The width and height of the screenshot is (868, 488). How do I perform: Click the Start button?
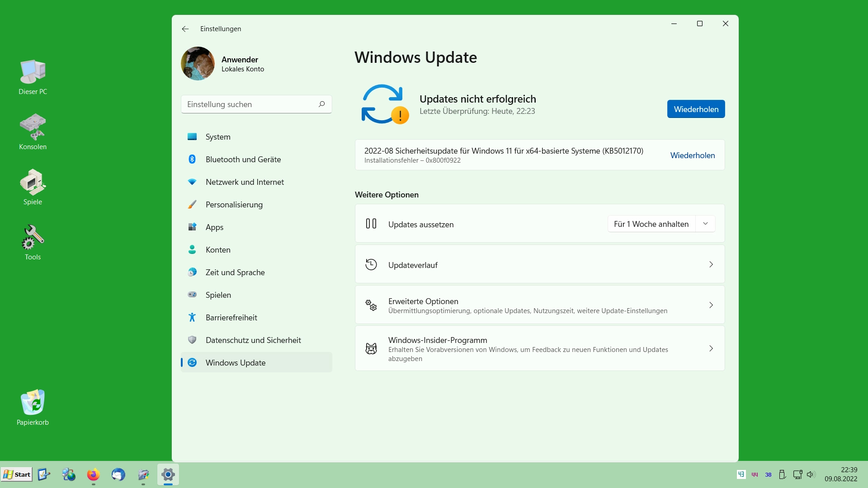[x=17, y=474]
